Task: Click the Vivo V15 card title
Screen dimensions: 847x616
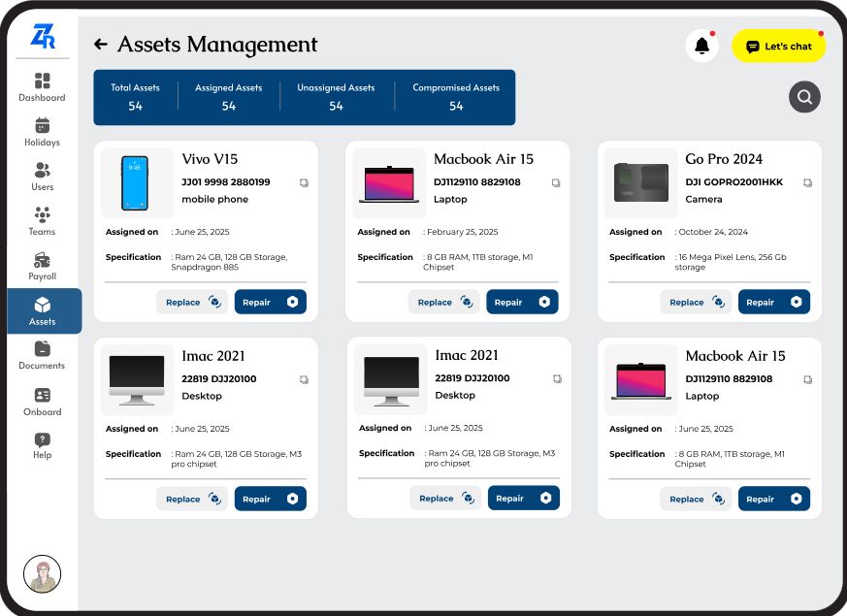Action: click(x=210, y=159)
